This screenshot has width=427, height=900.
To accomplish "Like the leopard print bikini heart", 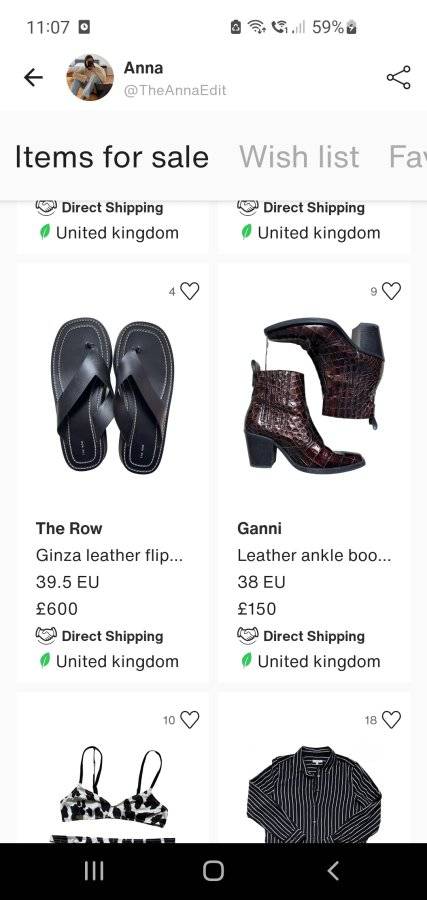I will point(189,719).
